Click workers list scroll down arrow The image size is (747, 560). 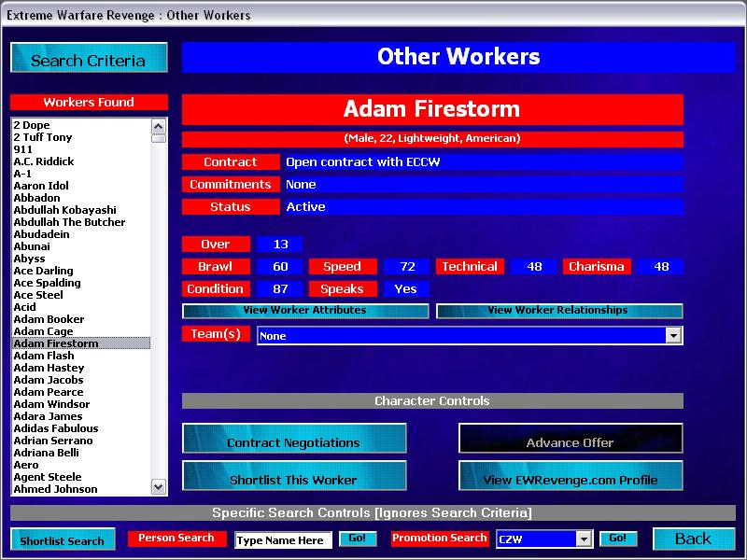click(158, 487)
